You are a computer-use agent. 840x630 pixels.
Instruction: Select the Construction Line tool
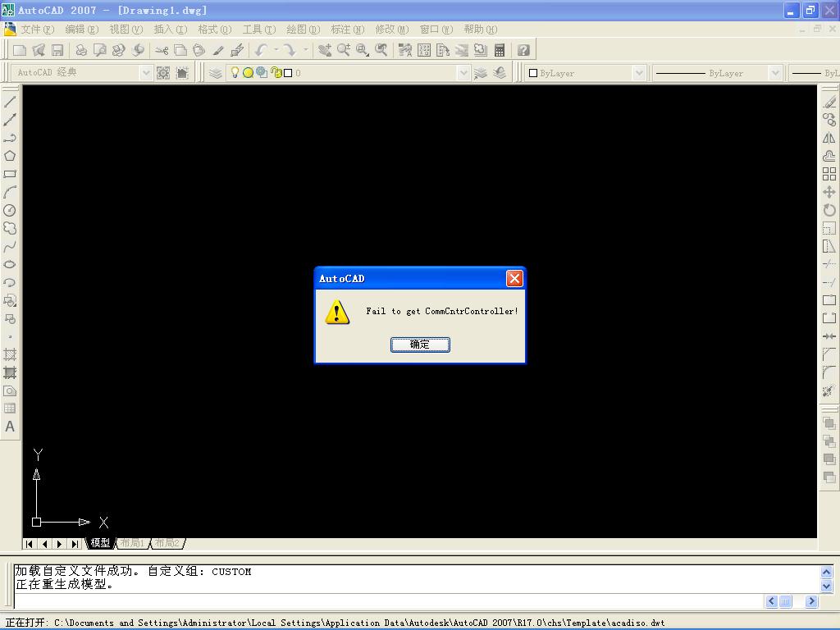10,120
